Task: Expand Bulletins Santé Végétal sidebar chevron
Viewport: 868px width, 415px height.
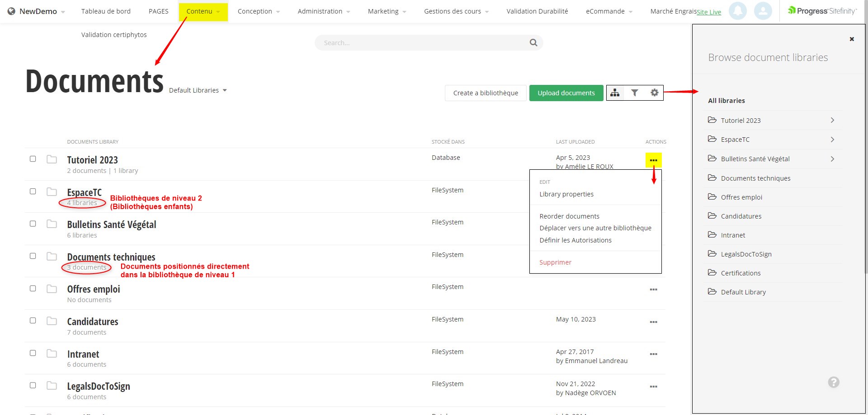Action: point(832,159)
